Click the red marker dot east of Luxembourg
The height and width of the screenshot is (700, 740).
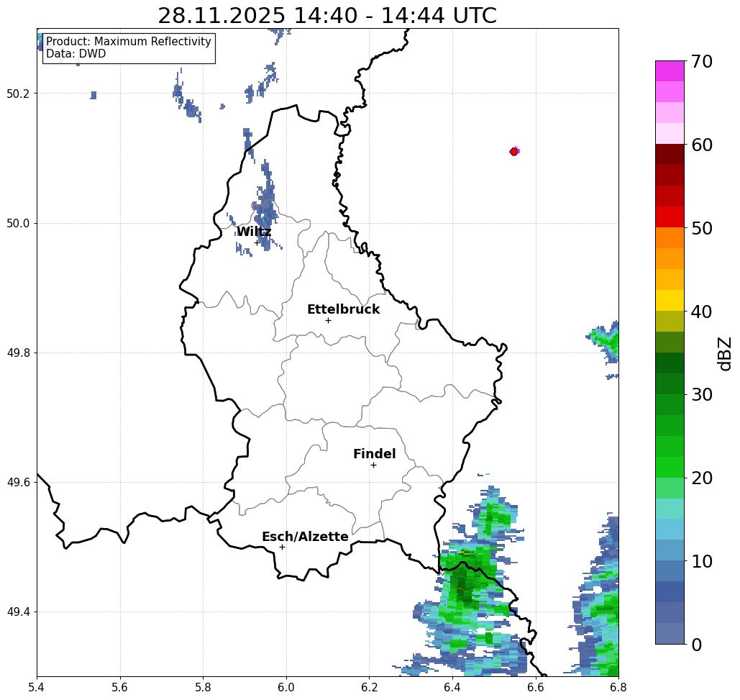point(514,152)
